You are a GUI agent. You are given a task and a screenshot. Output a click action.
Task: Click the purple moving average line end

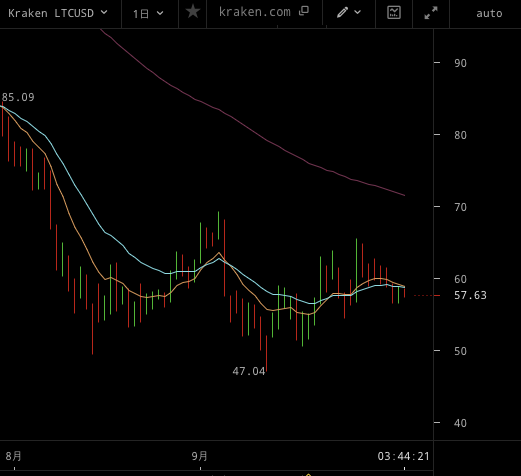tap(404, 195)
